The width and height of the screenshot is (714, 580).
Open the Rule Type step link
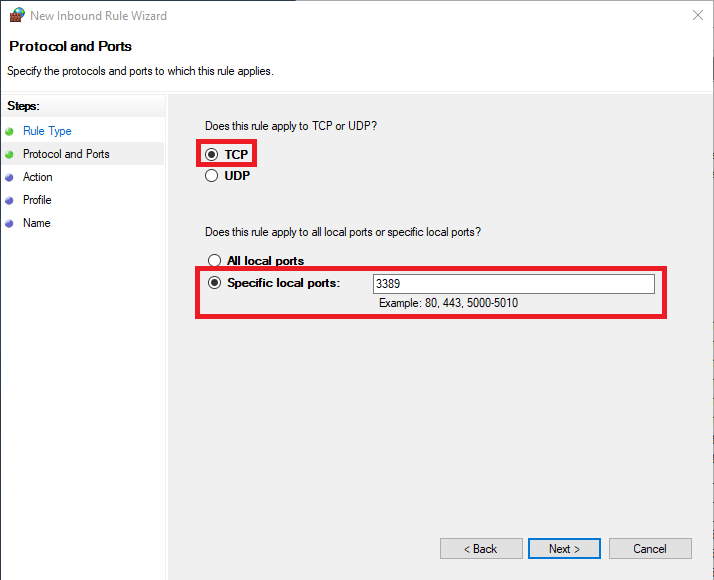[47, 131]
